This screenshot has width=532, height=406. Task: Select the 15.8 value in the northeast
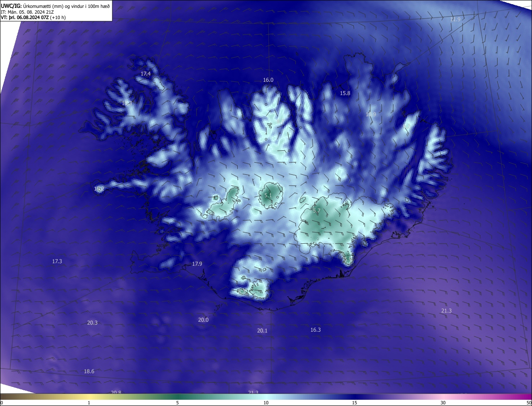tap(345, 93)
